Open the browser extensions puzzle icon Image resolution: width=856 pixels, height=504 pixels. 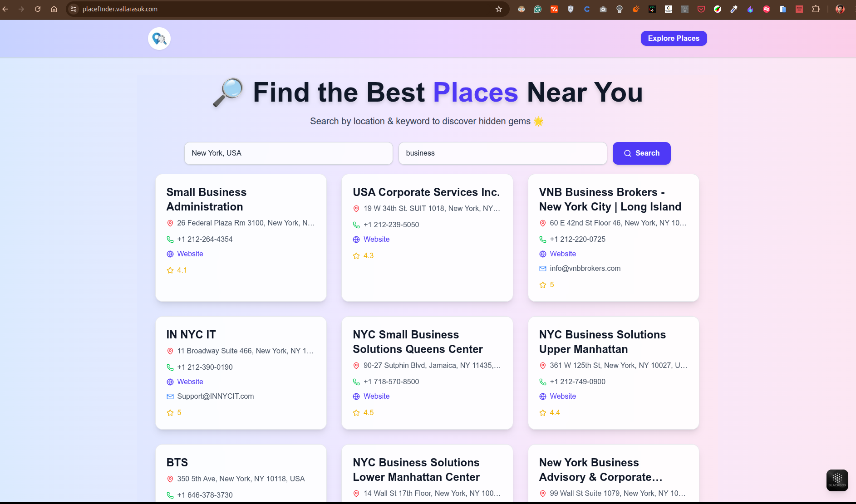[816, 9]
